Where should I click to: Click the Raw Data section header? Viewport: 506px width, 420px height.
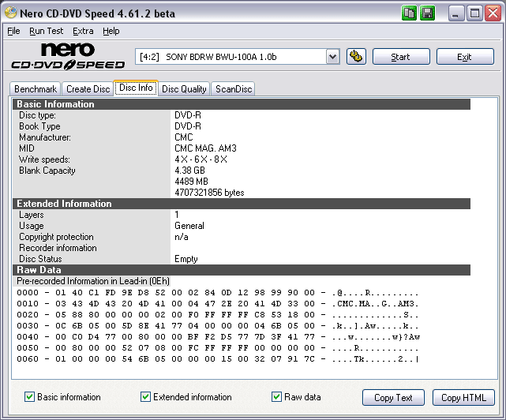pos(242,270)
